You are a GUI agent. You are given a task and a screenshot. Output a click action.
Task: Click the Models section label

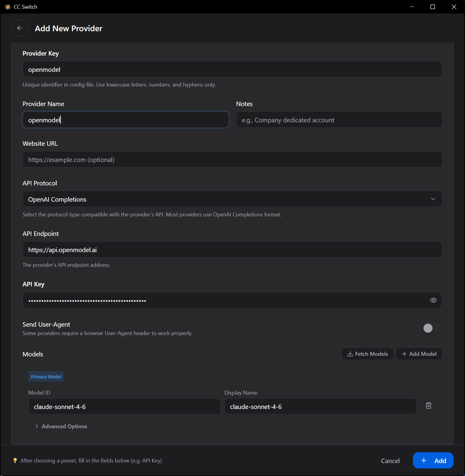(x=33, y=354)
